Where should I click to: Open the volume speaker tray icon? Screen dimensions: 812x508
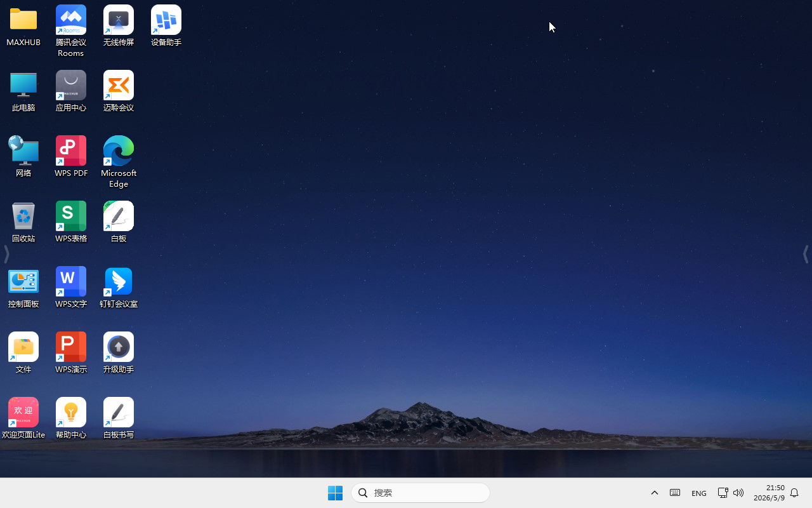[x=738, y=493]
